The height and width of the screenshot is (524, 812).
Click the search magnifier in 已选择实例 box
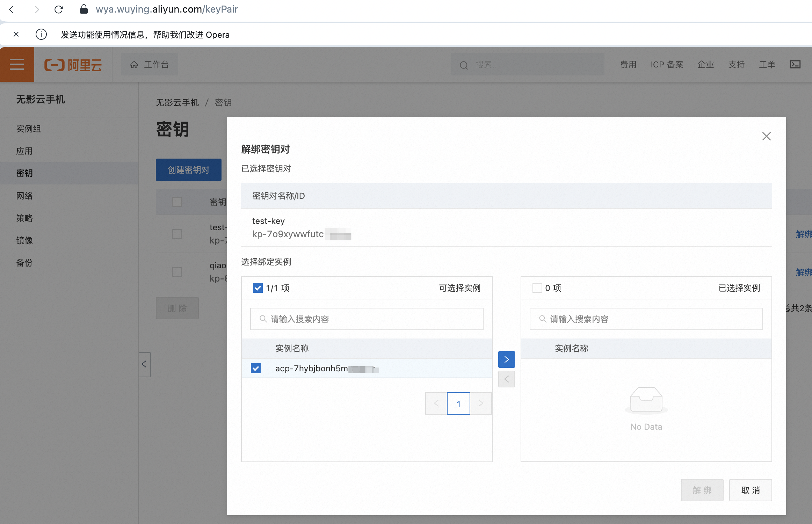[x=543, y=319]
